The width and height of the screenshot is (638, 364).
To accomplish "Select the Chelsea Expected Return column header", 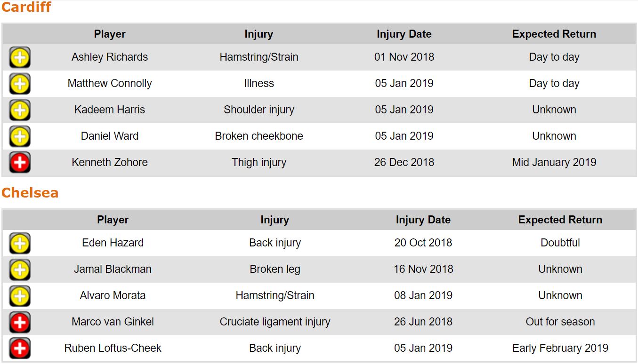I will click(x=560, y=220).
